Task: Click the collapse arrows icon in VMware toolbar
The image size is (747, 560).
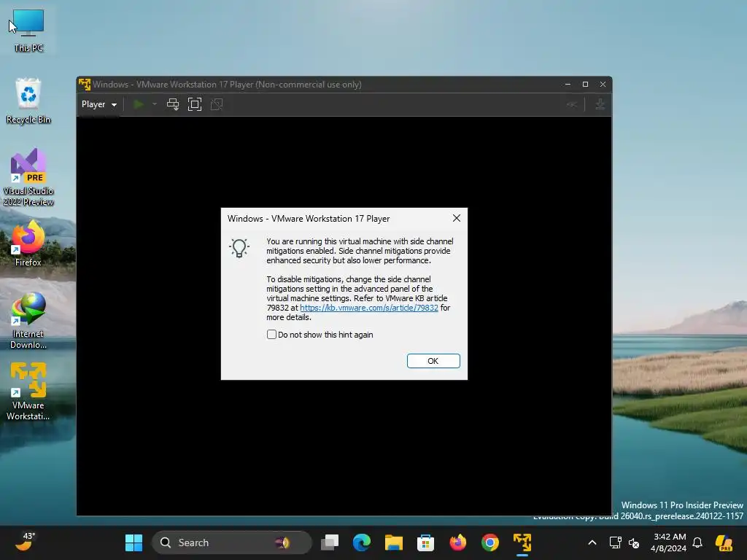Action: coord(572,104)
